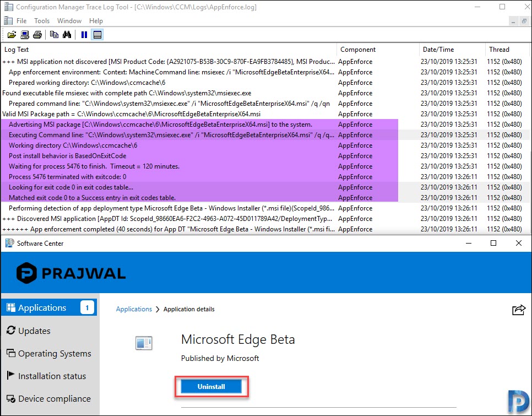Select the 'App enforcement completed (40 seconds)' line
The height and width of the screenshot is (416, 532).
(x=265, y=229)
